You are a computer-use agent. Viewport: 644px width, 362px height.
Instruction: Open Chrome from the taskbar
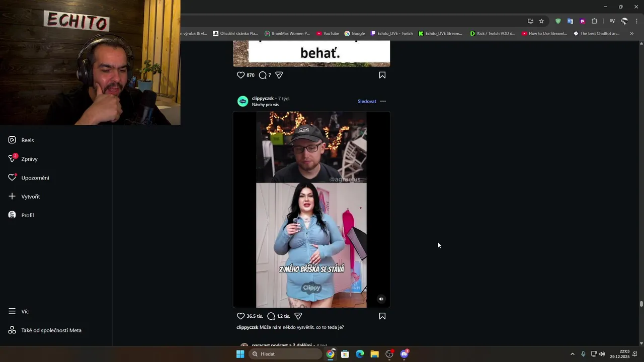click(x=330, y=354)
